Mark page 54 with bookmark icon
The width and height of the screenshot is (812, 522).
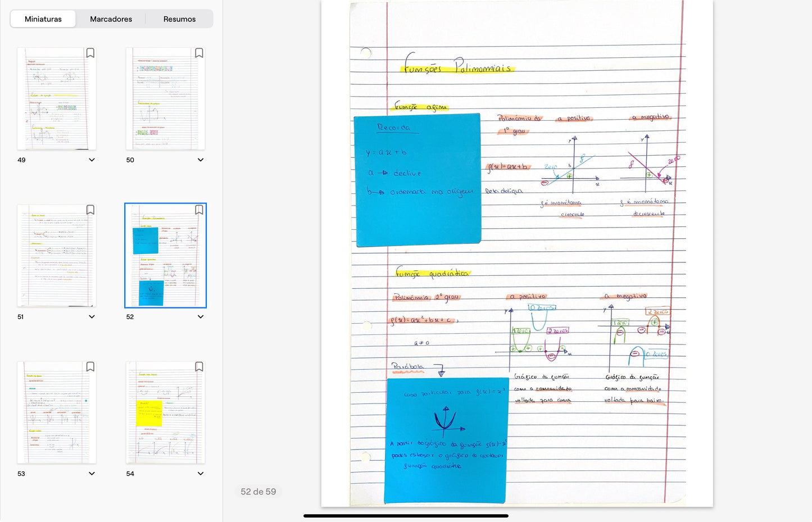(199, 366)
